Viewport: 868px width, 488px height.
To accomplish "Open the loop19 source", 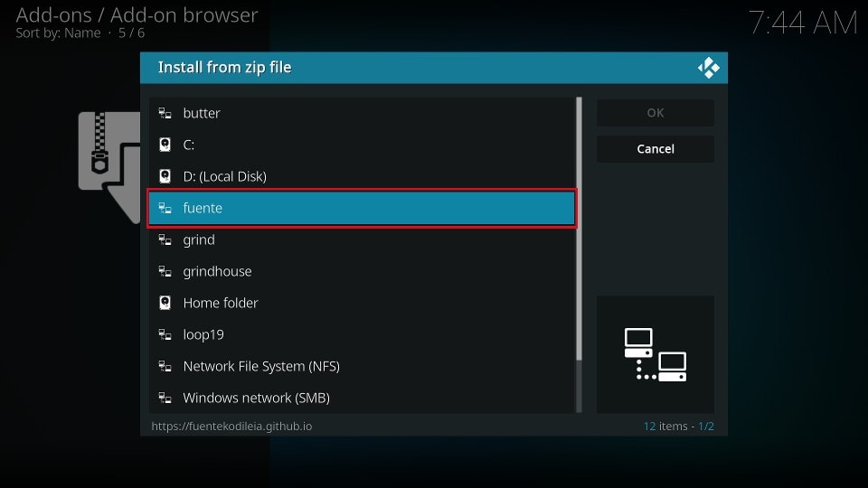I will [x=362, y=334].
